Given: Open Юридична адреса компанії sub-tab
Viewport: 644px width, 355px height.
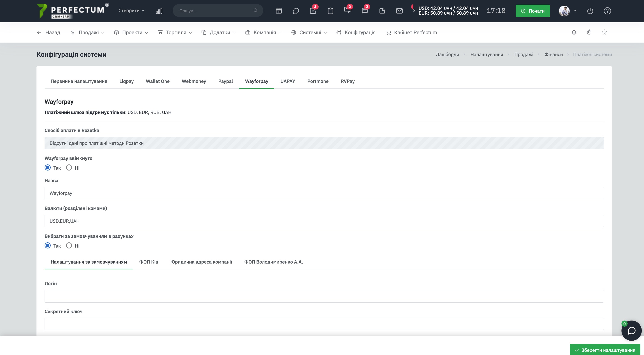Looking at the screenshot, I should [x=201, y=262].
